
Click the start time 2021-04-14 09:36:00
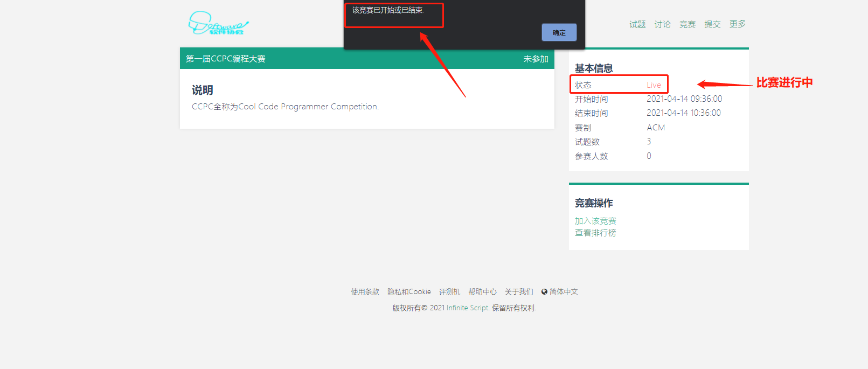(x=684, y=99)
